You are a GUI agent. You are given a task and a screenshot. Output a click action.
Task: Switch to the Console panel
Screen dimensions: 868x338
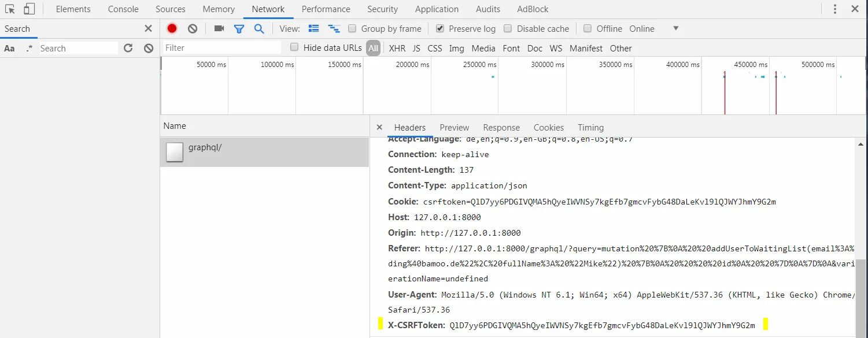point(123,9)
